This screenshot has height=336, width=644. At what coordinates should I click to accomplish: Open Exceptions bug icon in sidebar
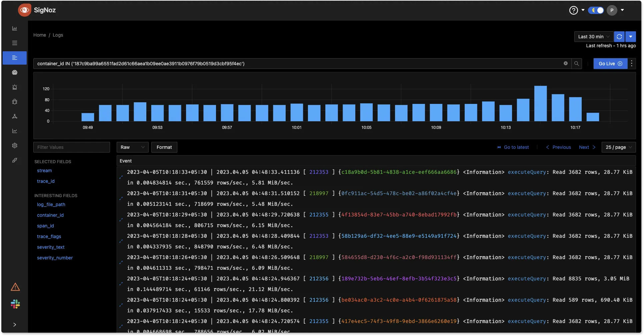[x=15, y=102]
